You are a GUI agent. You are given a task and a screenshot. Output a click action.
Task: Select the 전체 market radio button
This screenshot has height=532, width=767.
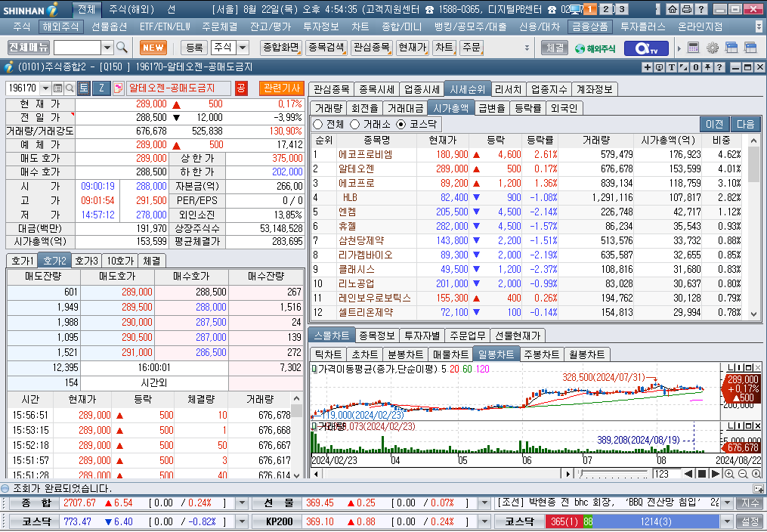click(x=317, y=124)
